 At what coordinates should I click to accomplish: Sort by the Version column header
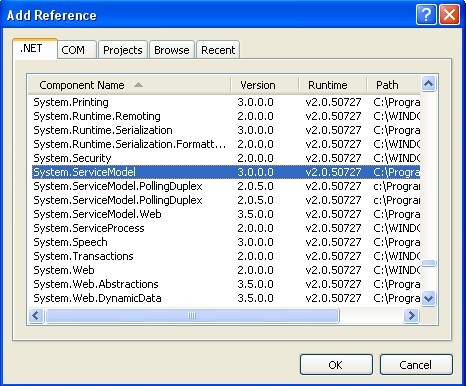(265, 85)
